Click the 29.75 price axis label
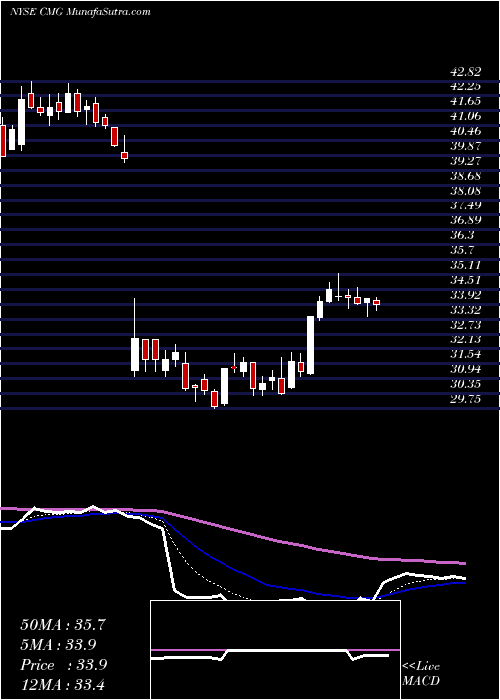 (465, 399)
